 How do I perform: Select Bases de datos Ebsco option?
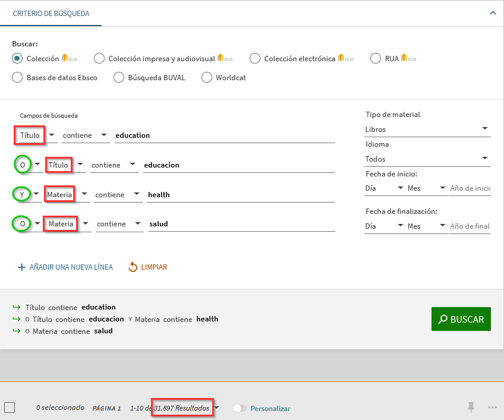tap(17, 77)
